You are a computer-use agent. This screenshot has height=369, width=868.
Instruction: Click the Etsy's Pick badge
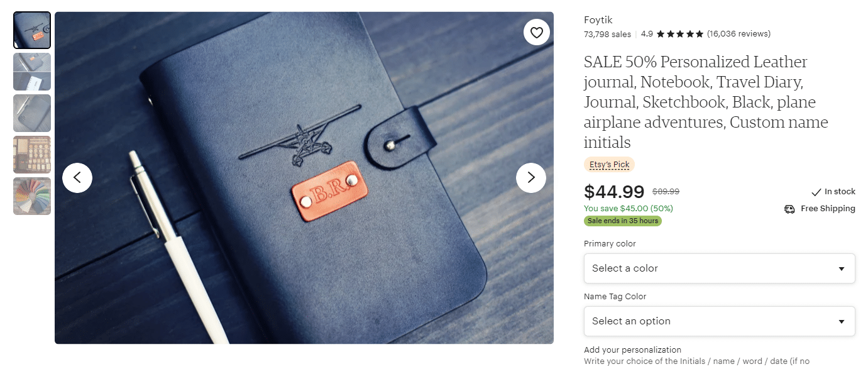pyautogui.click(x=609, y=165)
